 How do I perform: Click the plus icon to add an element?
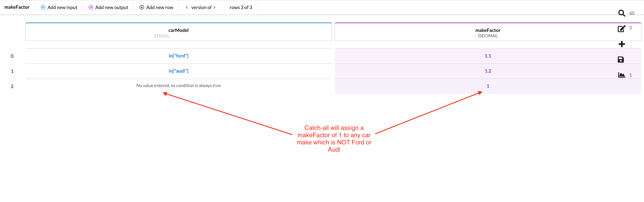coord(622,44)
